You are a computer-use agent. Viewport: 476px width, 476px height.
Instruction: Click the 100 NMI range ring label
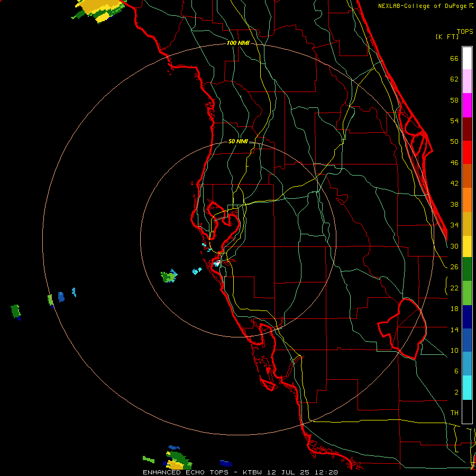coord(238,43)
